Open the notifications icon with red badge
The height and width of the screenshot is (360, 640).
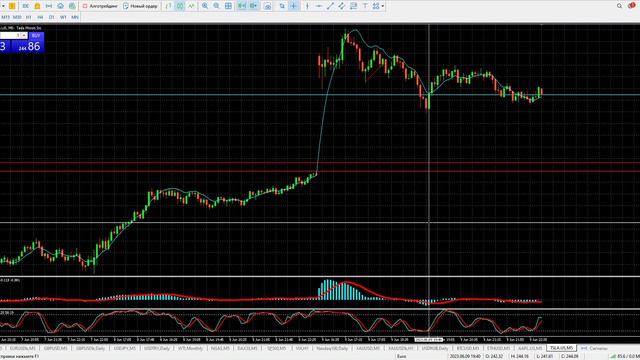(x=631, y=5)
